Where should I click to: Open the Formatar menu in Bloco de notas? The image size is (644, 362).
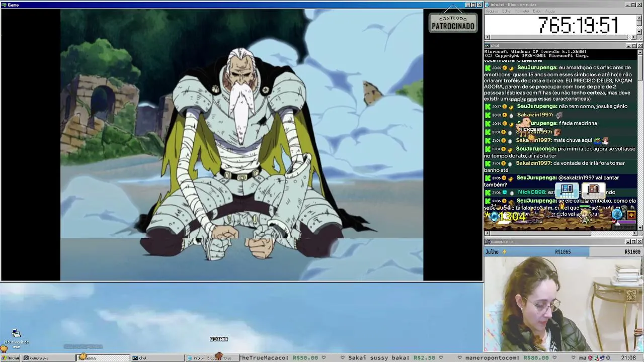point(522,11)
